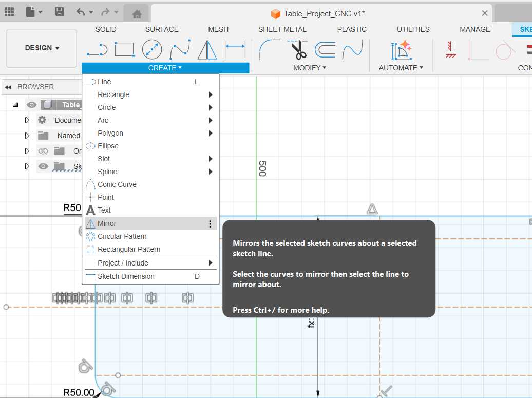This screenshot has height=398, width=532.
Task: Select the Automated sketch dimensions icon
Action: click(401, 49)
